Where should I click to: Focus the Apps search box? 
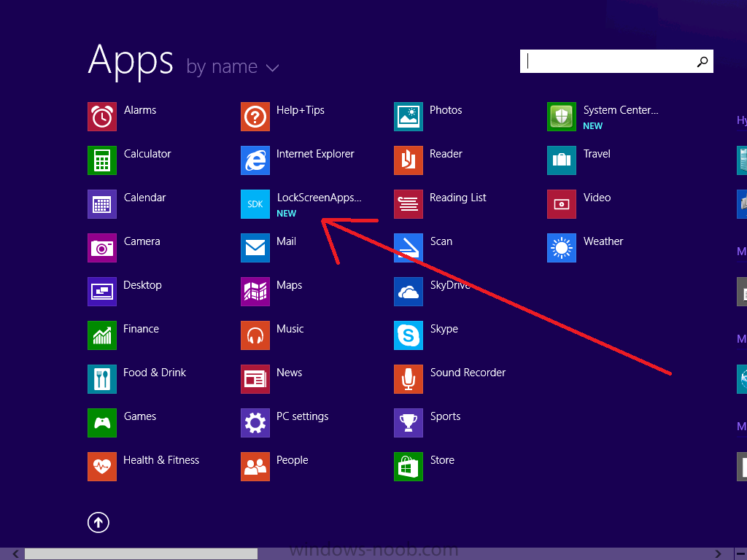click(x=617, y=61)
